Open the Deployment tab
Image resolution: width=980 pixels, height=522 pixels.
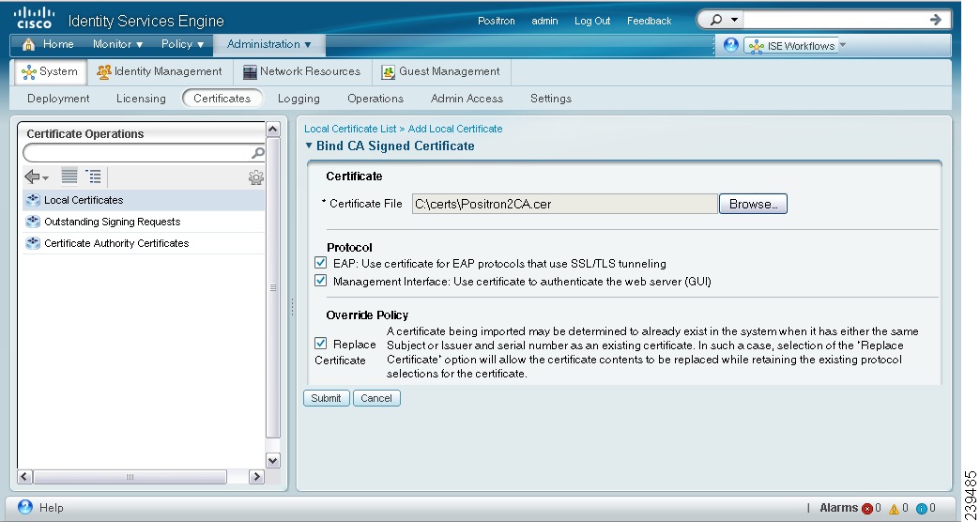click(x=58, y=99)
